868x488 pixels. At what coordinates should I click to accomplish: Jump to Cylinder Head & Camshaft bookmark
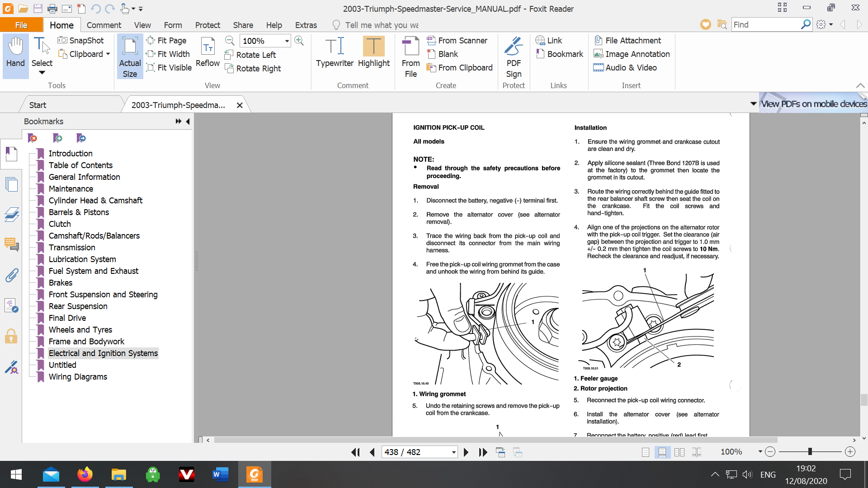[x=95, y=201]
